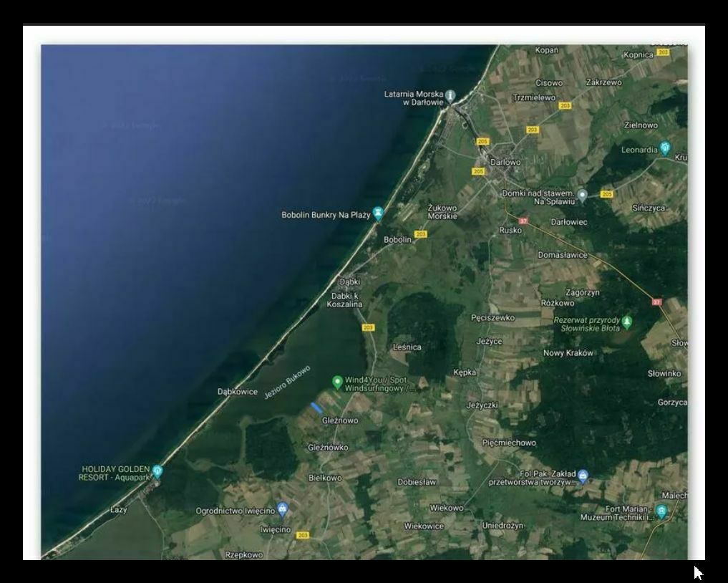Click the Latarnia Morska w Darłowie lighthouse pin
Screen dimensions: 728x583
click(450, 95)
